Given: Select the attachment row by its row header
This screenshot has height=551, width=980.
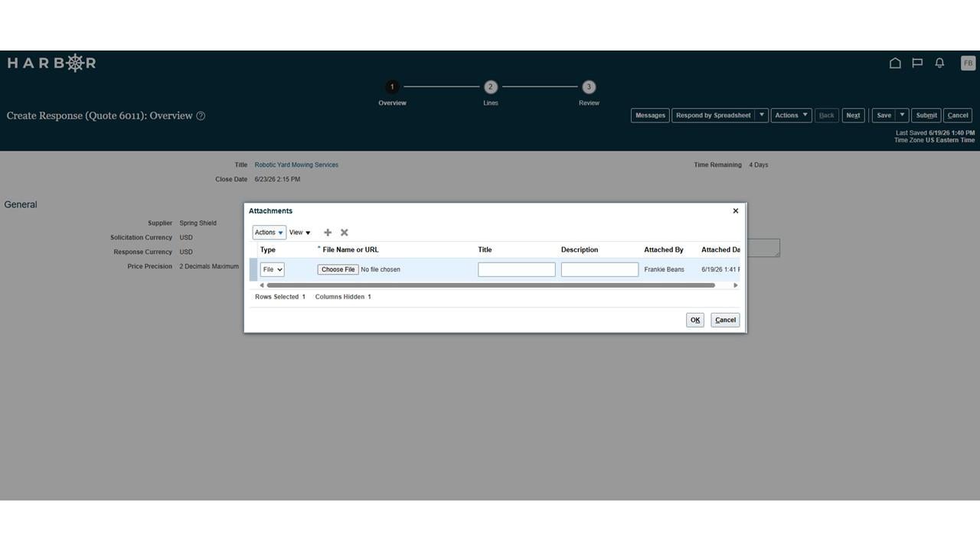Looking at the screenshot, I should click(x=253, y=269).
